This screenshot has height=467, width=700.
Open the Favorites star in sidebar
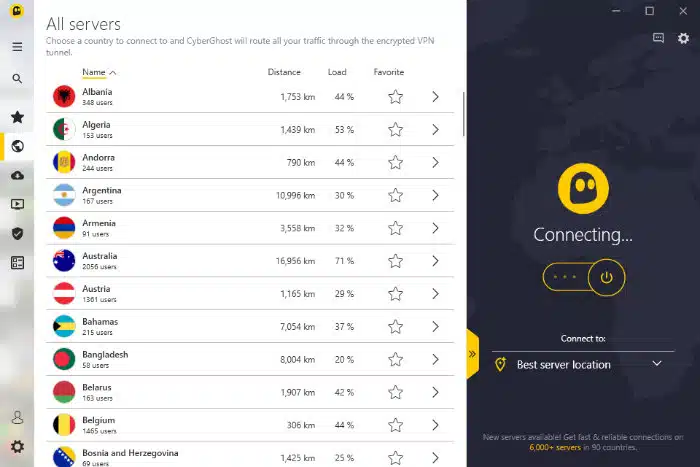point(17,117)
